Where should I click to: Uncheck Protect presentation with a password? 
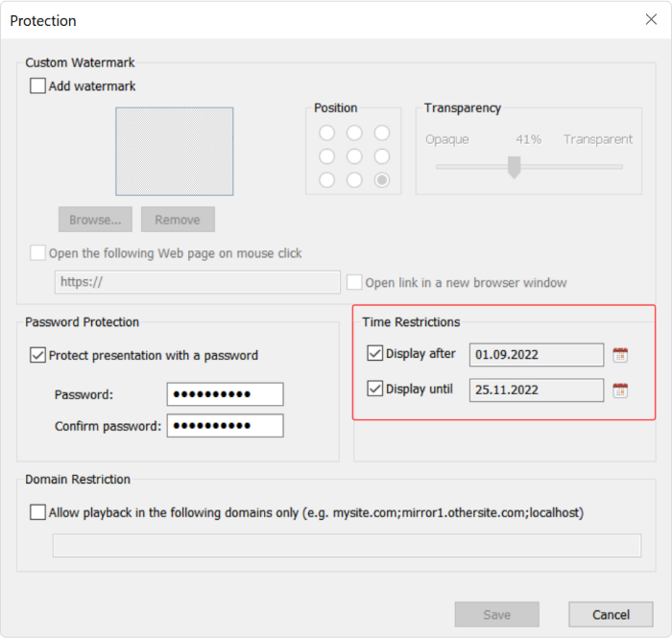click(37, 355)
